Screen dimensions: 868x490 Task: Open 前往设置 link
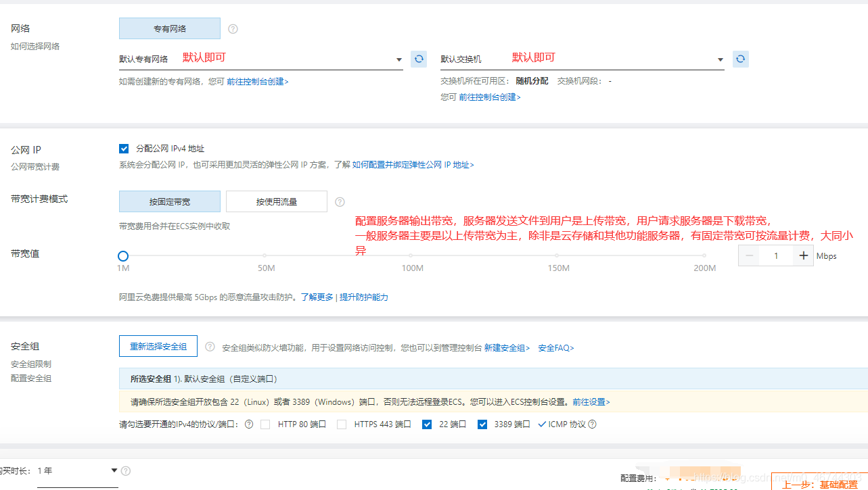coord(591,401)
